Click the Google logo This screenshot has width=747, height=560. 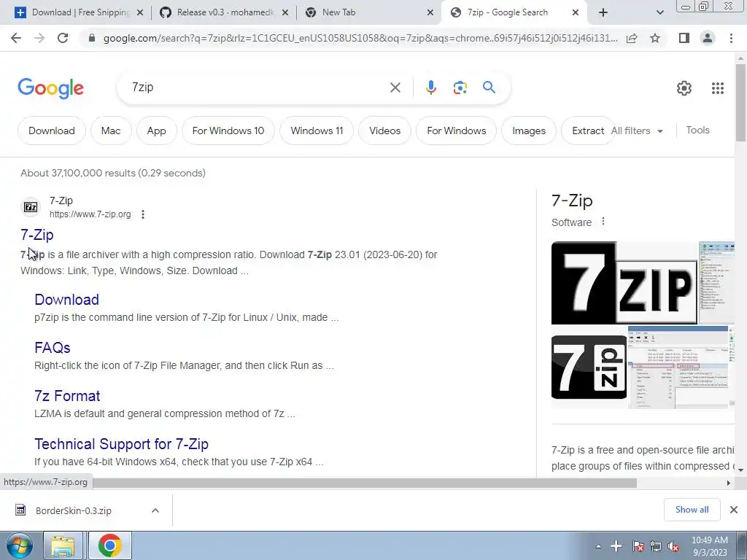tap(50, 88)
